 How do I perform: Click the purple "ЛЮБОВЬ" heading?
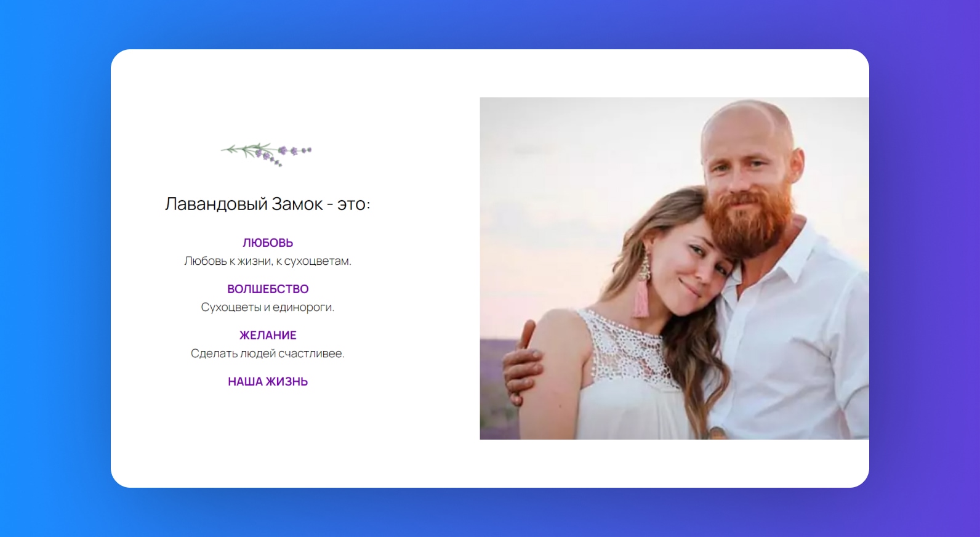coord(268,243)
